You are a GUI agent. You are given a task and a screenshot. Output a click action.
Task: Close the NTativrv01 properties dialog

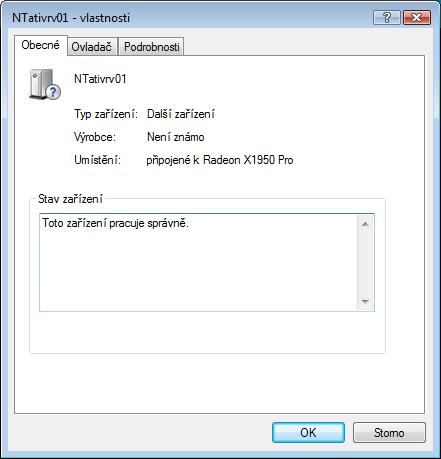(417, 17)
